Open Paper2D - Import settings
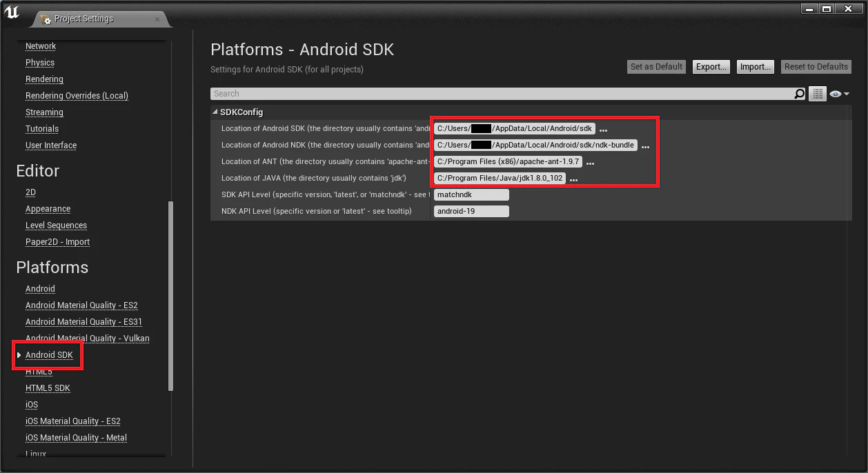The width and height of the screenshot is (868, 473). tap(57, 242)
